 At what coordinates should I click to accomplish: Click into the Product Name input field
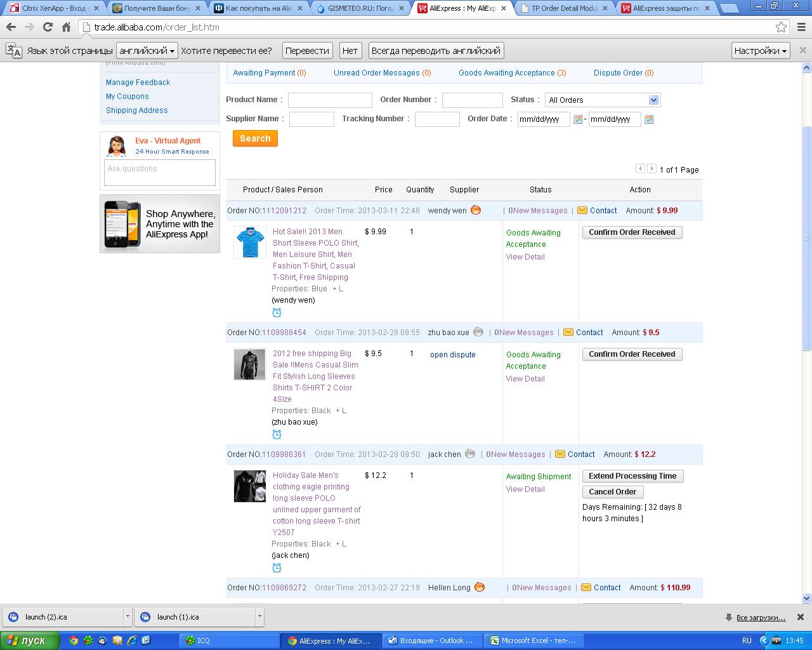(330, 100)
